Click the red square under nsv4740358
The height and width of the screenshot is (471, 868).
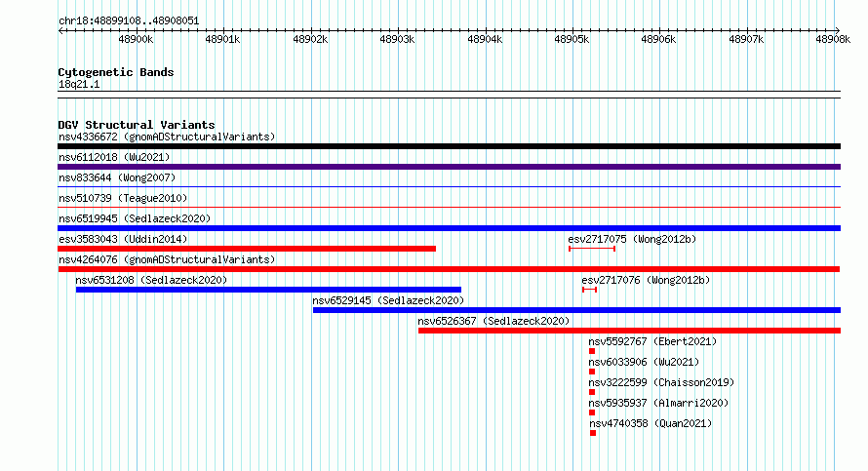[593, 433]
